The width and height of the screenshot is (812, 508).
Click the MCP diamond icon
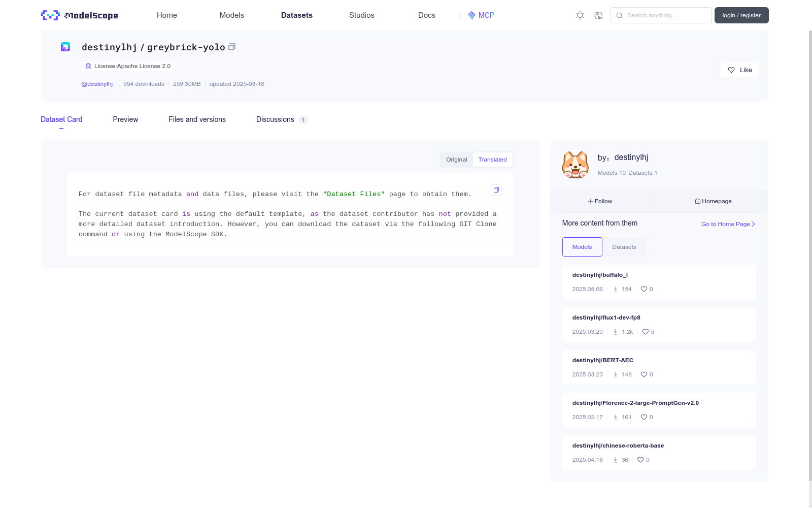[x=471, y=15]
